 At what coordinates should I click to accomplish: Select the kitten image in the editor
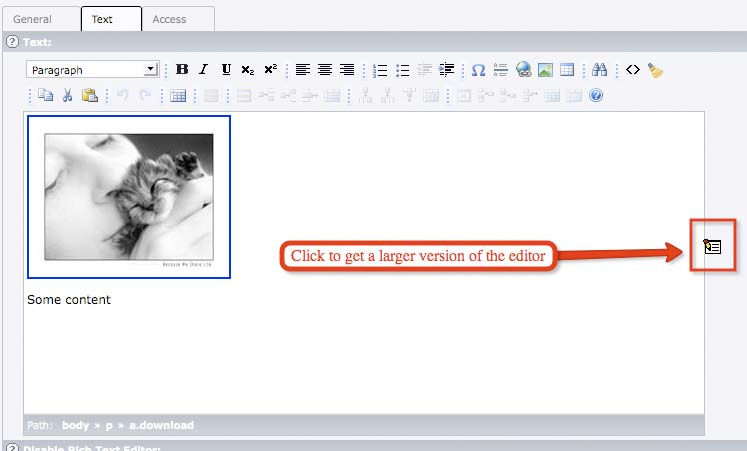[129, 197]
